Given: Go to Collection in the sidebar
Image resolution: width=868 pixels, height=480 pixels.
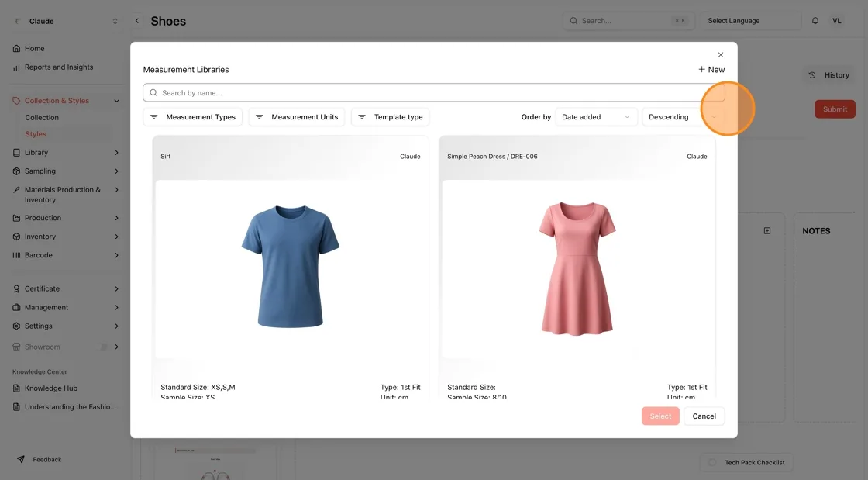Looking at the screenshot, I should (x=42, y=118).
